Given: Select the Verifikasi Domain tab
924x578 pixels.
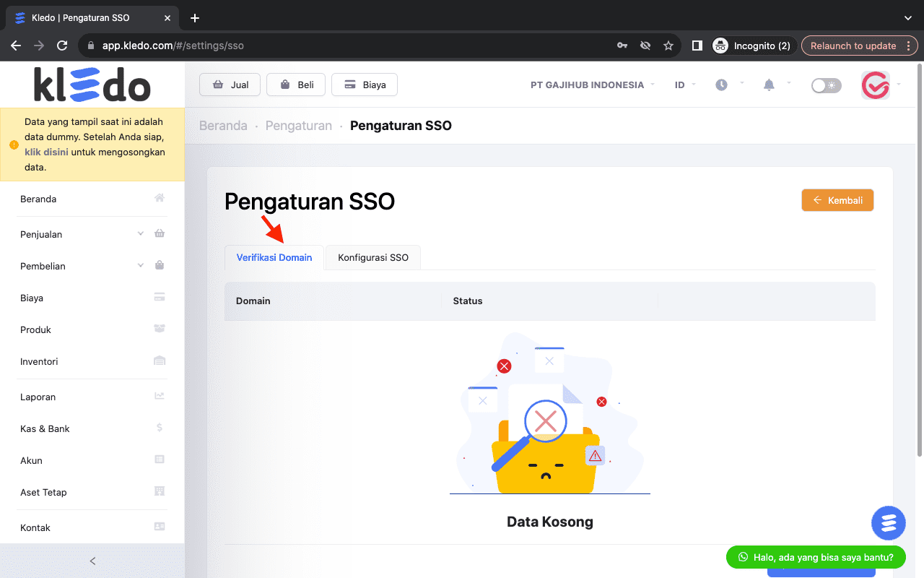Looking at the screenshot, I should (x=274, y=257).
